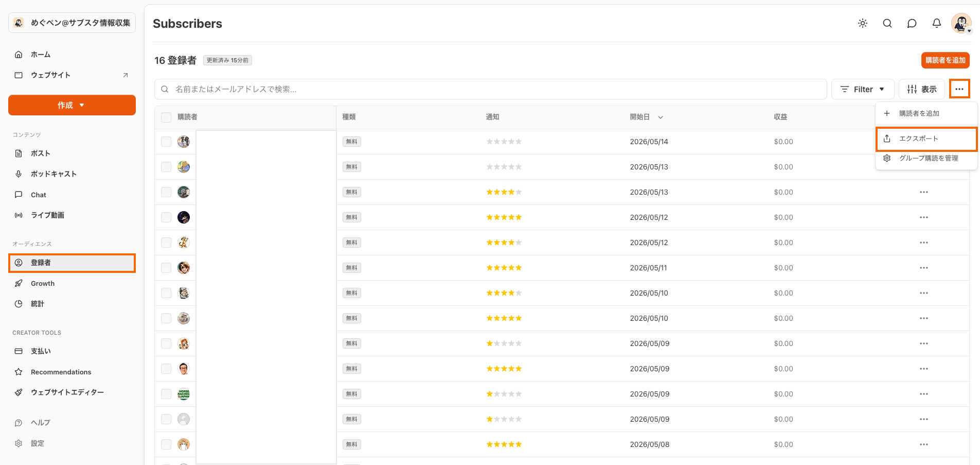Check subscriber row dated 2026/05/14

click(x=166, y=142)
